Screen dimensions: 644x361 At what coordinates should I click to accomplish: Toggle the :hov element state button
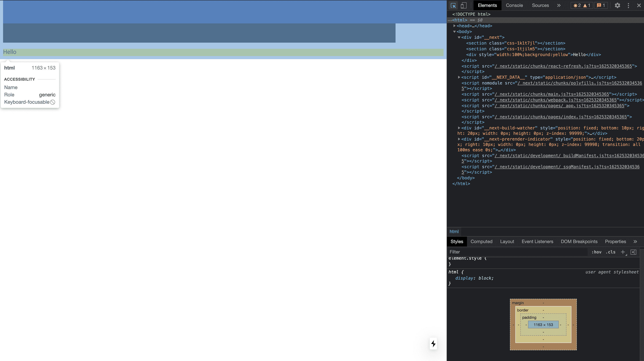[x=597, y=252]
